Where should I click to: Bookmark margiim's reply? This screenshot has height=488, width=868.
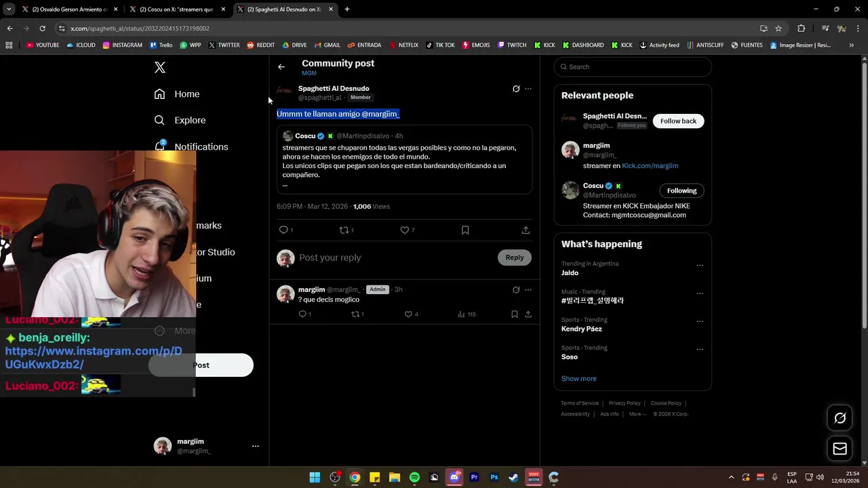[x=515, y=314]
